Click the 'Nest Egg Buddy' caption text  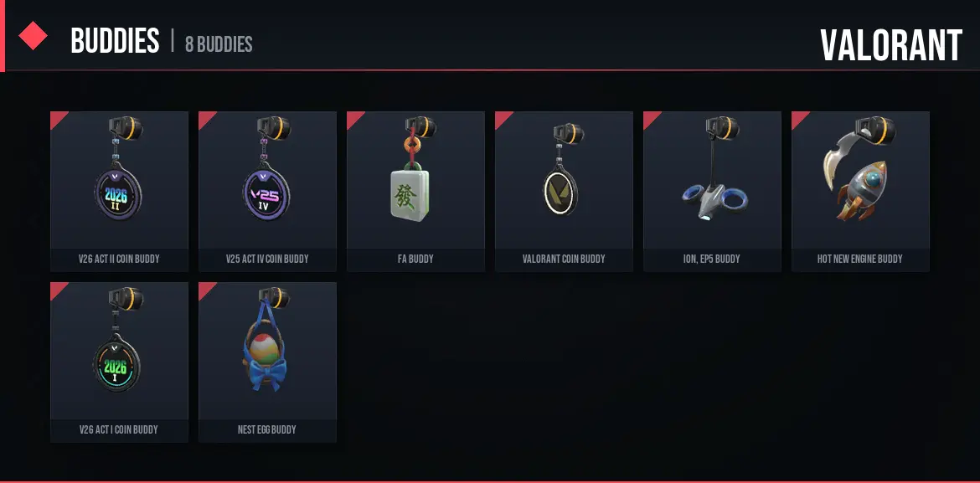point(267,430)
